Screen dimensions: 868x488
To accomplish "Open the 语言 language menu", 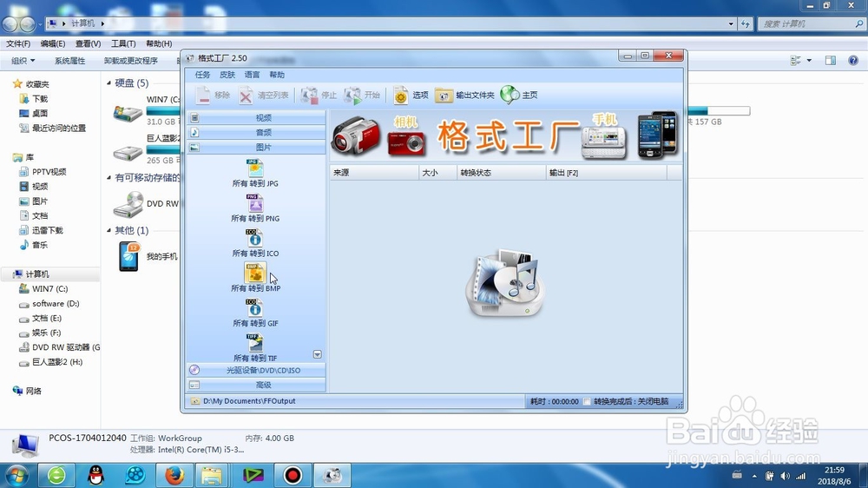I will point(252,75).
